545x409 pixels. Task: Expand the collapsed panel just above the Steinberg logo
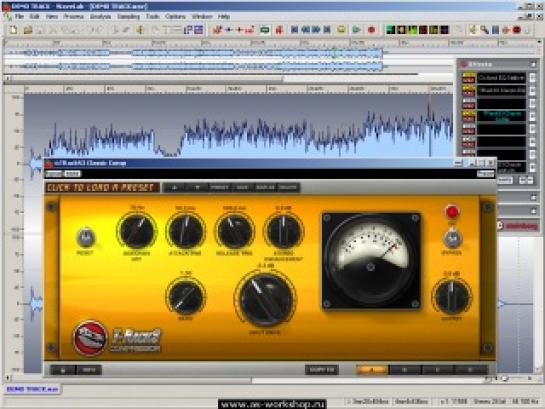[x=534, y=211]
